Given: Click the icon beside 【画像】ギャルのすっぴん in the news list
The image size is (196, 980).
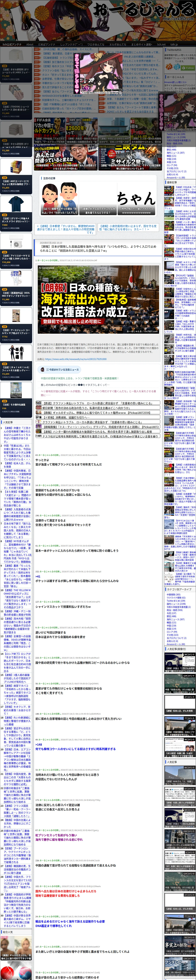Looking at the screenshot, I should coord(38,412).
